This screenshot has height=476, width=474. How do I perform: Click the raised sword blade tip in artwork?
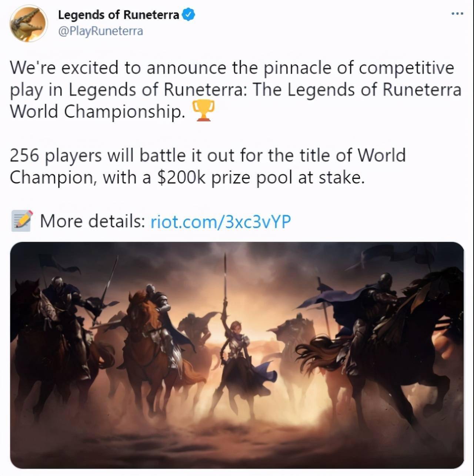tap(225, 259)
